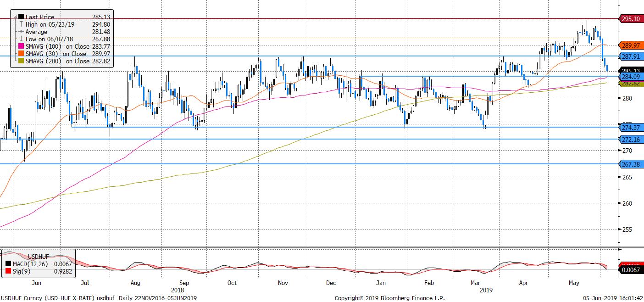Click the 255 price axis label
Screen dimensions: 644x302
[x=627, y=229]
